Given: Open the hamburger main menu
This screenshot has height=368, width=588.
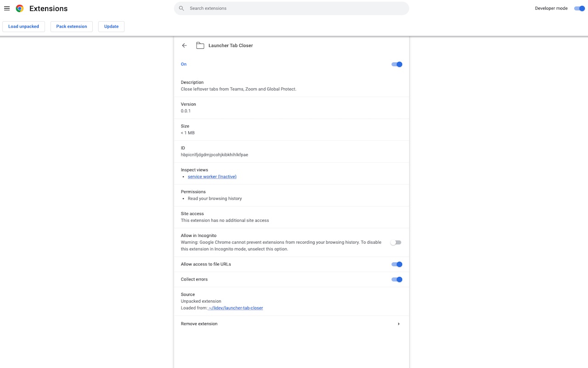Looking at the screenshot, I should coord(7,8).
